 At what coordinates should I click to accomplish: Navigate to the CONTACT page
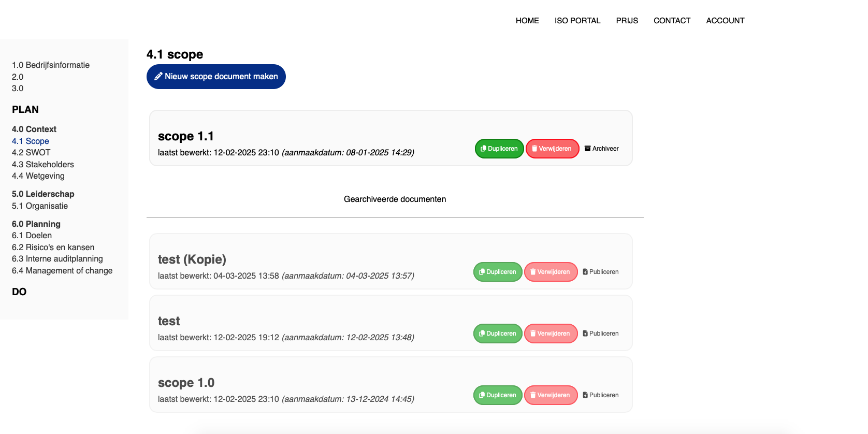[x=672, y=21]
